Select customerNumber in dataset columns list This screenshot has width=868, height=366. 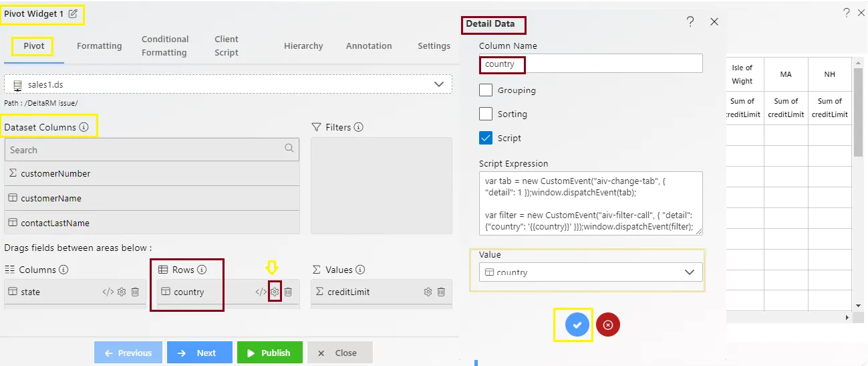tap(152, 173)
